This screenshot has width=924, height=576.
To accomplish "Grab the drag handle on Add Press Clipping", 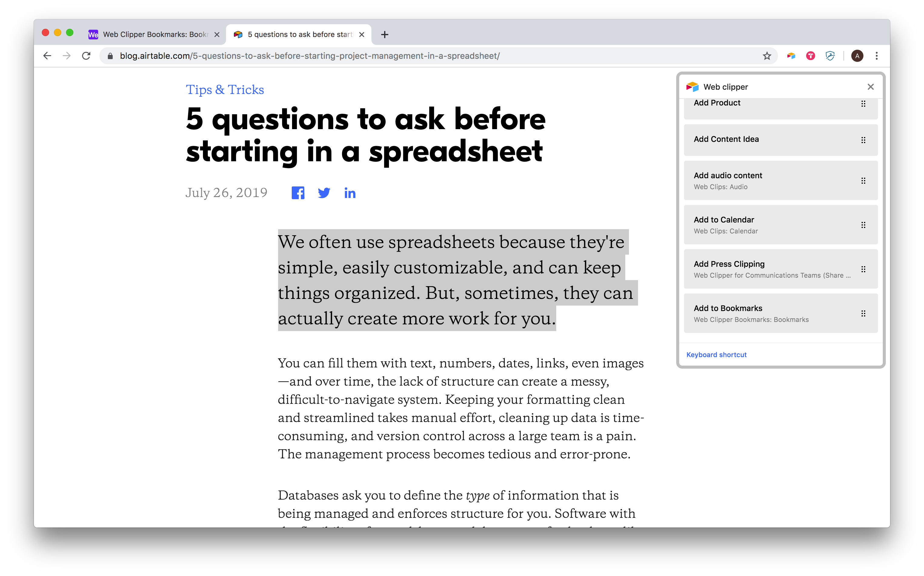I will click(x=863, y=269).
